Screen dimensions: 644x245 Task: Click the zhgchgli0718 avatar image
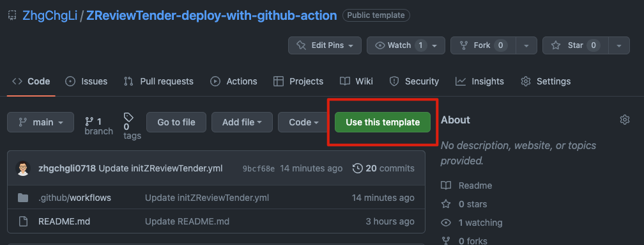tap(24, 168)
